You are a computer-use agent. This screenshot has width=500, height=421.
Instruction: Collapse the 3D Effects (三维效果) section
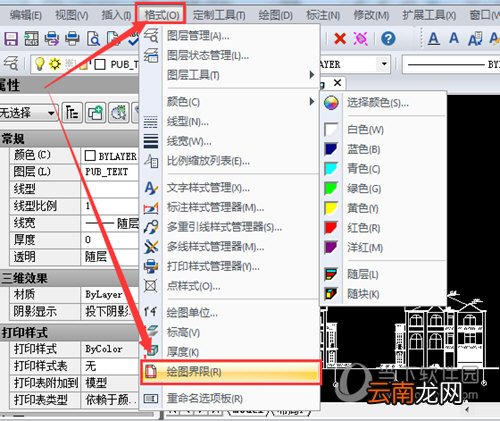(69, 278)
